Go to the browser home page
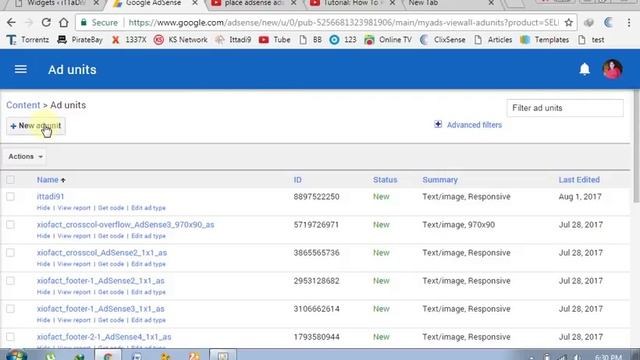Viewport: 640px width, 360px height. 63,22
